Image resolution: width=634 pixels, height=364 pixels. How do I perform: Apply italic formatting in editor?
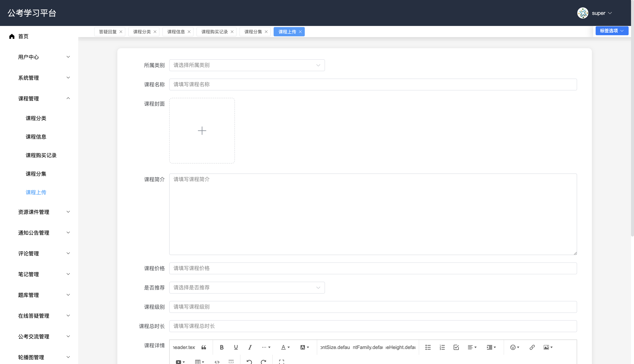[x=250, y=347]
